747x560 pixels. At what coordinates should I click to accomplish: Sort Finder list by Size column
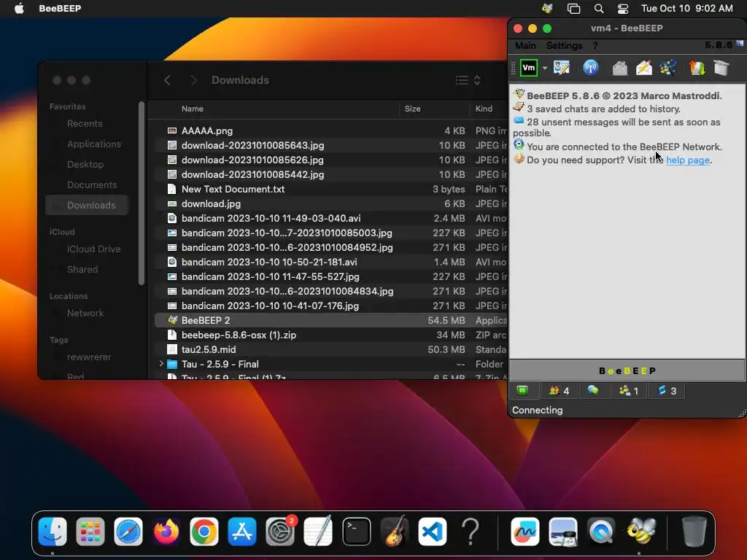pyautogui.click(x=413, y=109)
